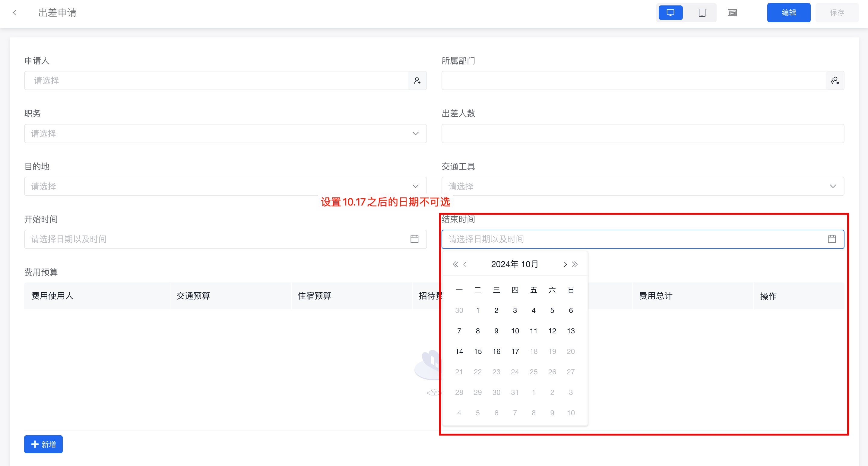Select October 17 in the calendar
Image resolution: width=868 pixels, height=466 pixels.
click(x=515, y=351)
